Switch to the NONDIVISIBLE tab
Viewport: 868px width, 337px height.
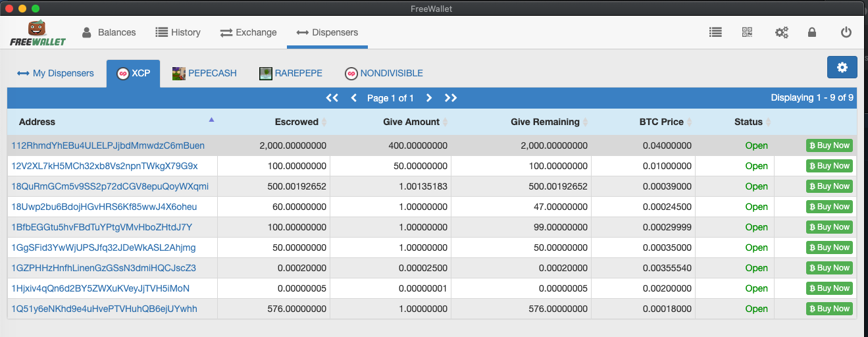[384, 73]
